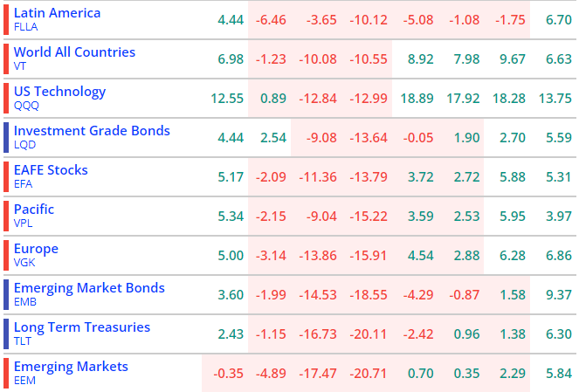The image size is (579, 392).
Task: Open the Latin America fund link
Action: pos(57,13)
